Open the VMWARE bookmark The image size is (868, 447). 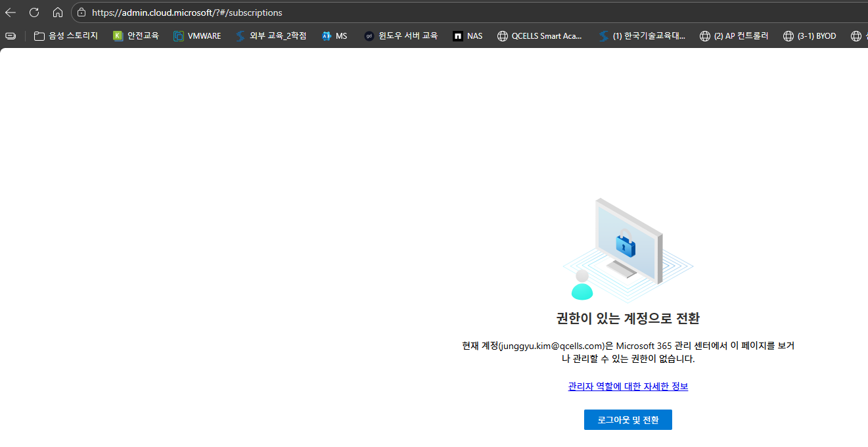coord(197,36)
